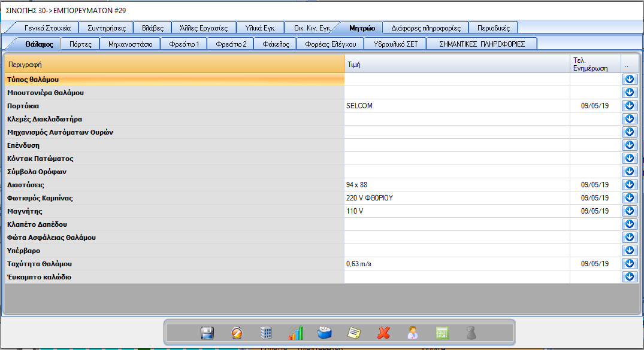
Task: Open the bar chart statistics icon
Action: tap(295, 333)
